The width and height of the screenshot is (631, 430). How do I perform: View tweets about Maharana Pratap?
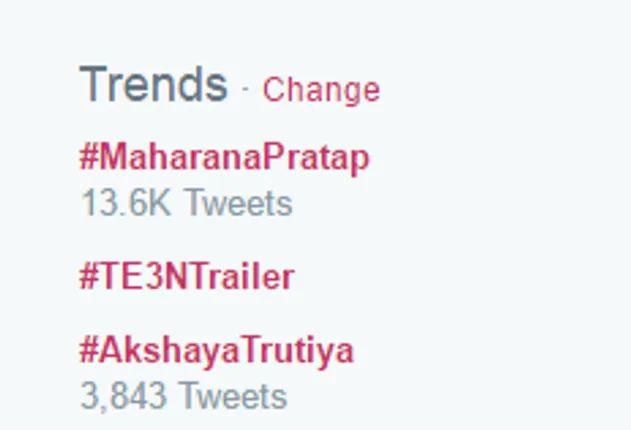[x=224, y=158]
